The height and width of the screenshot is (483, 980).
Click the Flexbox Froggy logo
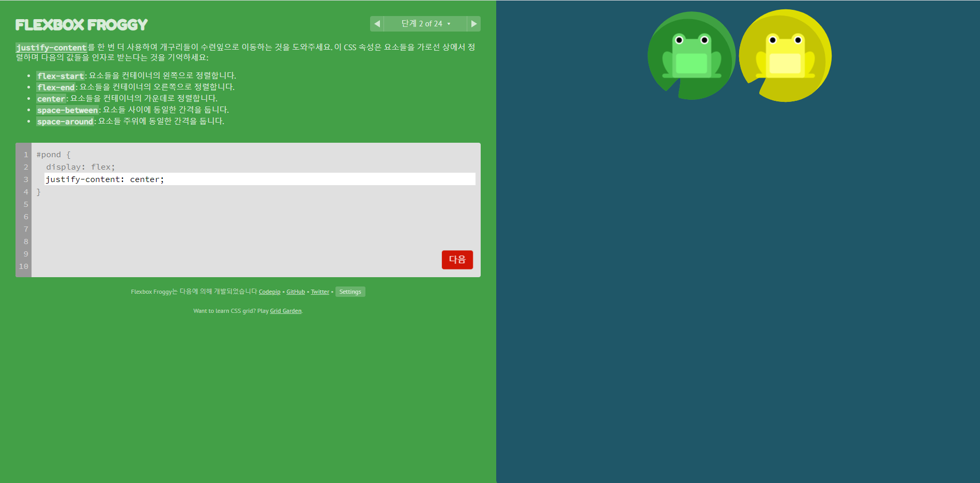tap(82, 25)
